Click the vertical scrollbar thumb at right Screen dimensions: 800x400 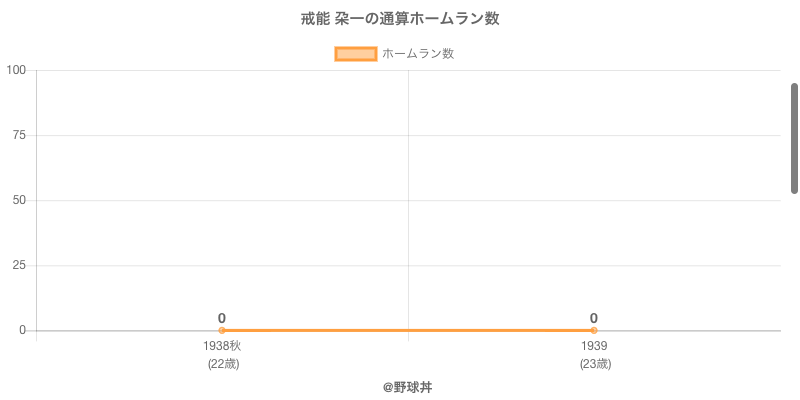pos(794,138)
